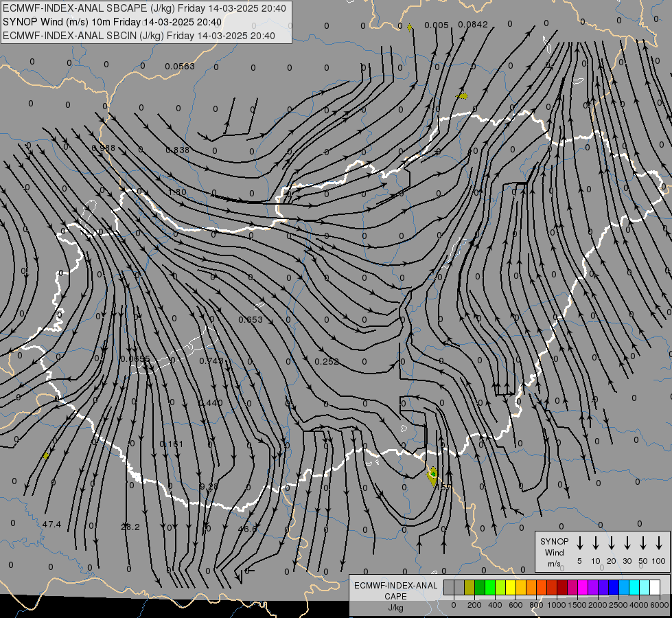Pick the bright green CAPE legend swatch
672x618 pixels.
pos(490,587)
